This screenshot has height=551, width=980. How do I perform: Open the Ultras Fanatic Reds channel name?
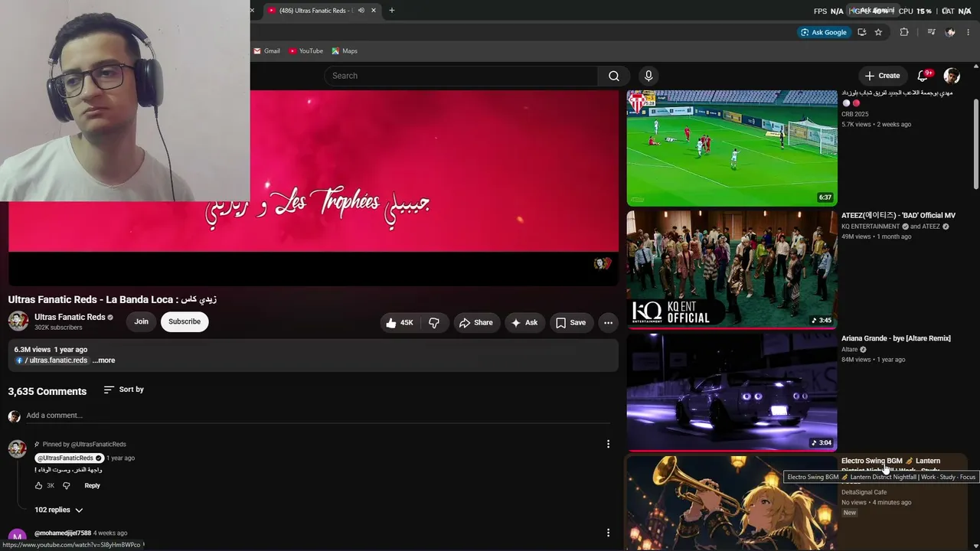[x=70, y=317]
